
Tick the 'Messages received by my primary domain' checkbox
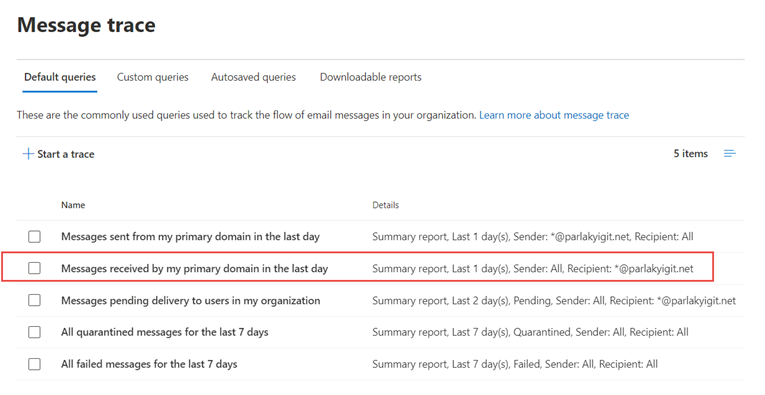34,268
